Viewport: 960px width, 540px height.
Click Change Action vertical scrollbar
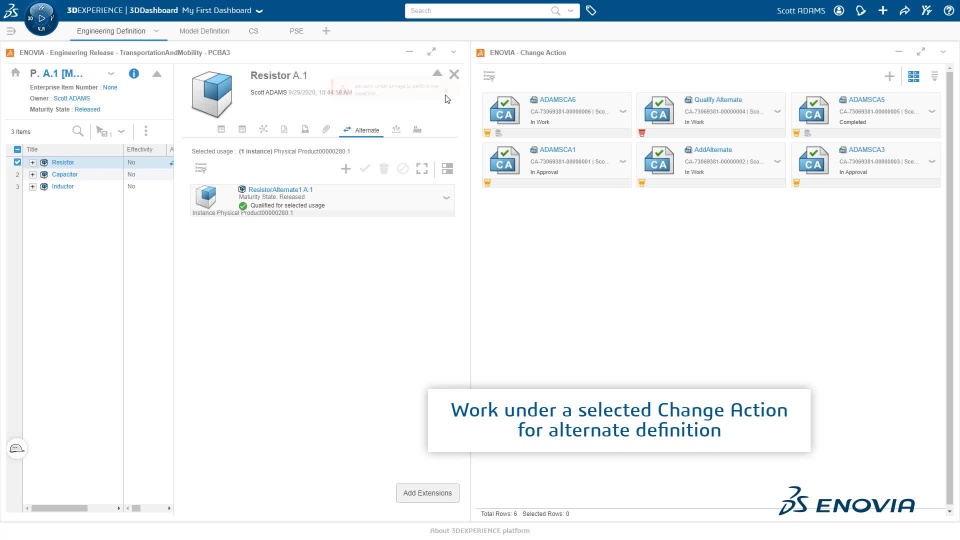[950, 290]
